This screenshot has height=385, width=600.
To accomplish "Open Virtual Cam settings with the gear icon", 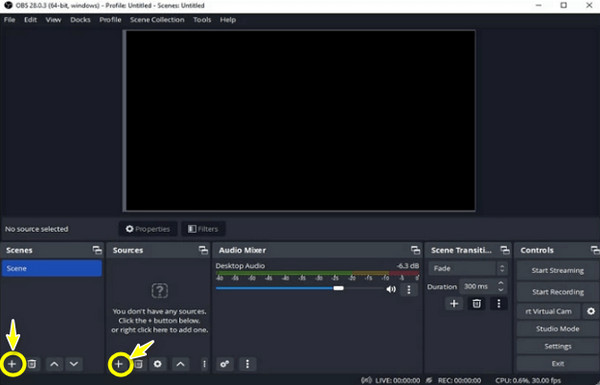I will click(591, 311).
